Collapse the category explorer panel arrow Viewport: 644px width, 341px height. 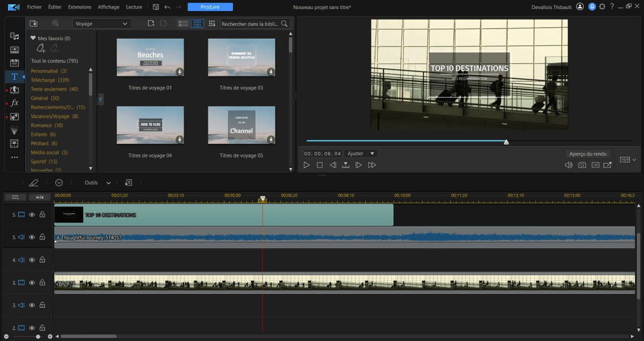click(x=101, y=99)
